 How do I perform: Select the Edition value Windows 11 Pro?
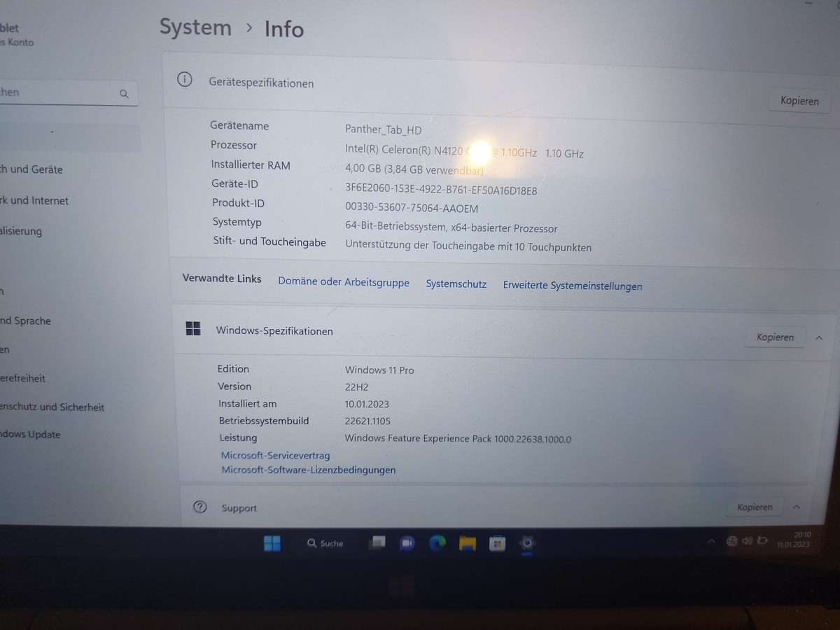[x=379, y=370]
